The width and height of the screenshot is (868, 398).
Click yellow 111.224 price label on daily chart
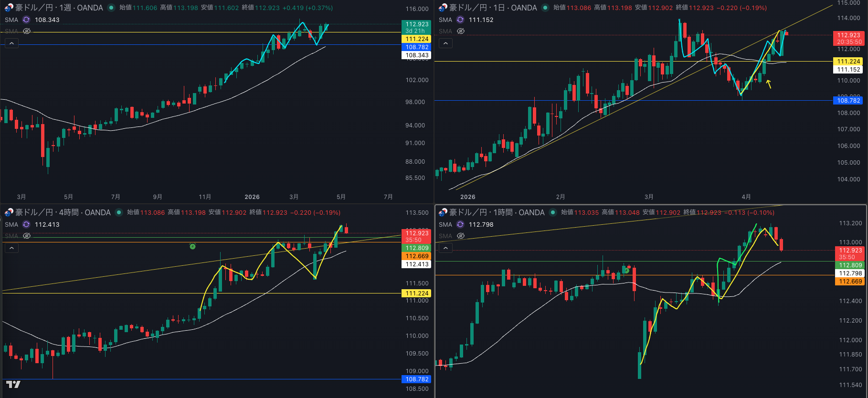[x=848, y=61]
